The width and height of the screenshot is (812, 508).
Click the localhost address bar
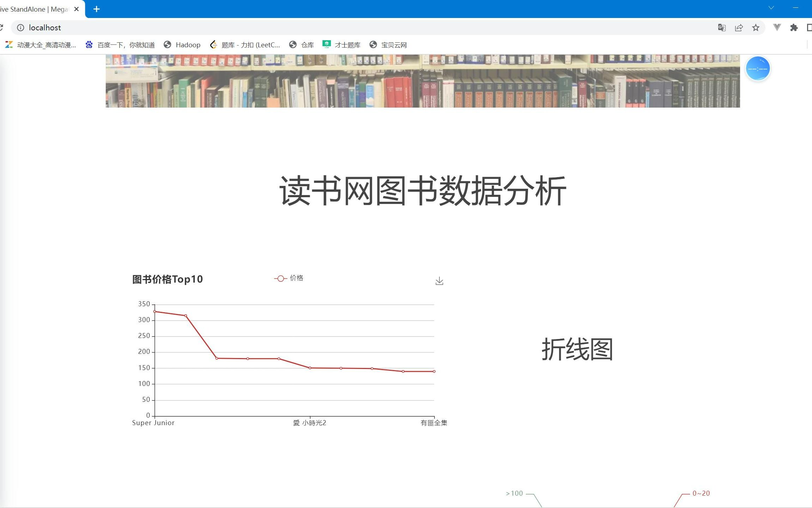tap(352, 28)
